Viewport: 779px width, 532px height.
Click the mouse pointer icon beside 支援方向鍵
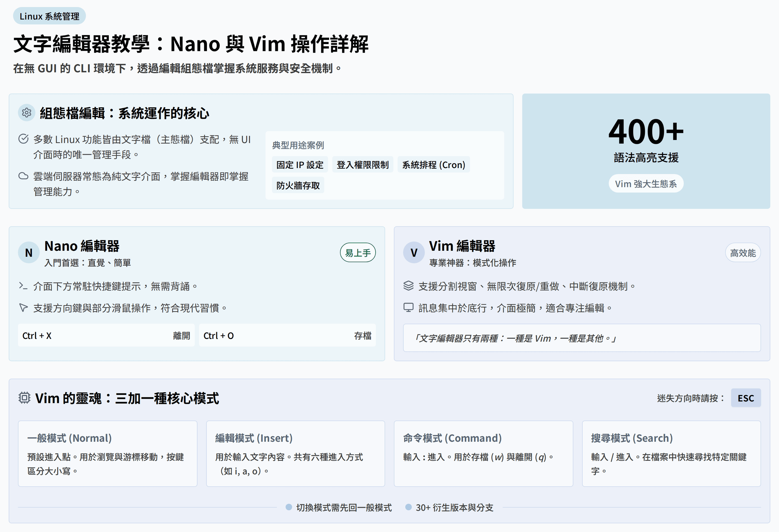[23, 307]
